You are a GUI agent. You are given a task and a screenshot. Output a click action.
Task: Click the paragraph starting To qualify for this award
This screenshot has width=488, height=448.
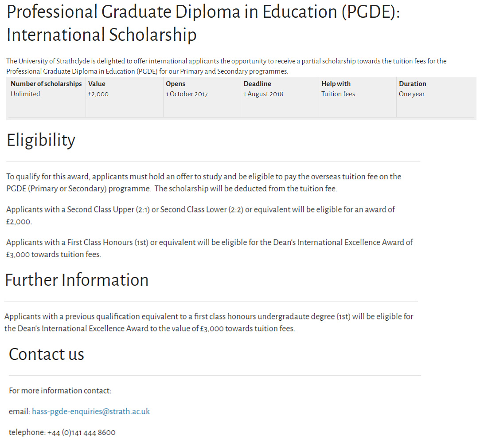pos(203,182)
